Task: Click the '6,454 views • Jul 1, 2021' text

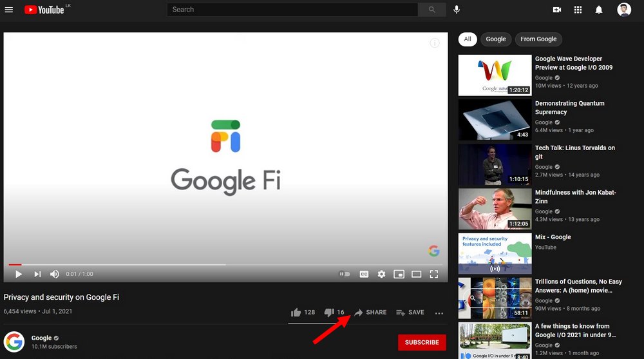Action: point(38,311)
